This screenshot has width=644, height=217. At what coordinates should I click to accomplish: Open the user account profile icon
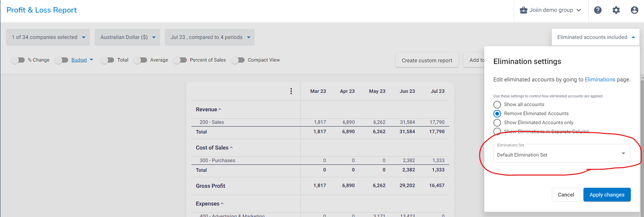tap(635, 10)
